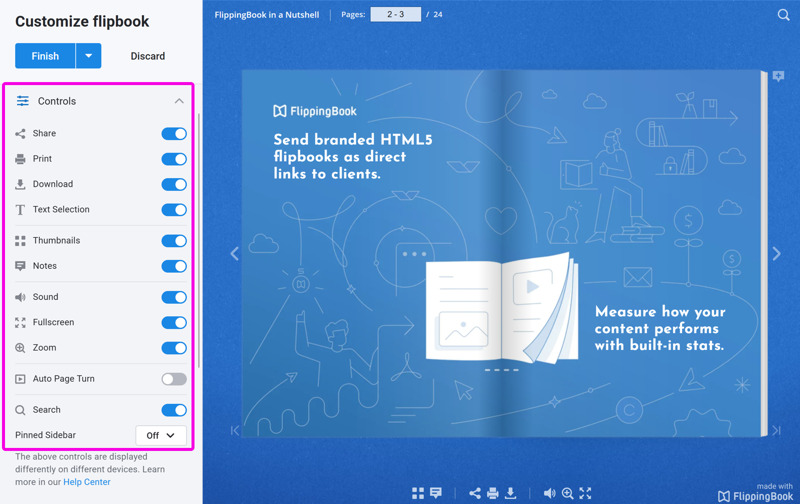Open the Help Center link
This screenshot has width=800, height=504.
click(87, 482)
